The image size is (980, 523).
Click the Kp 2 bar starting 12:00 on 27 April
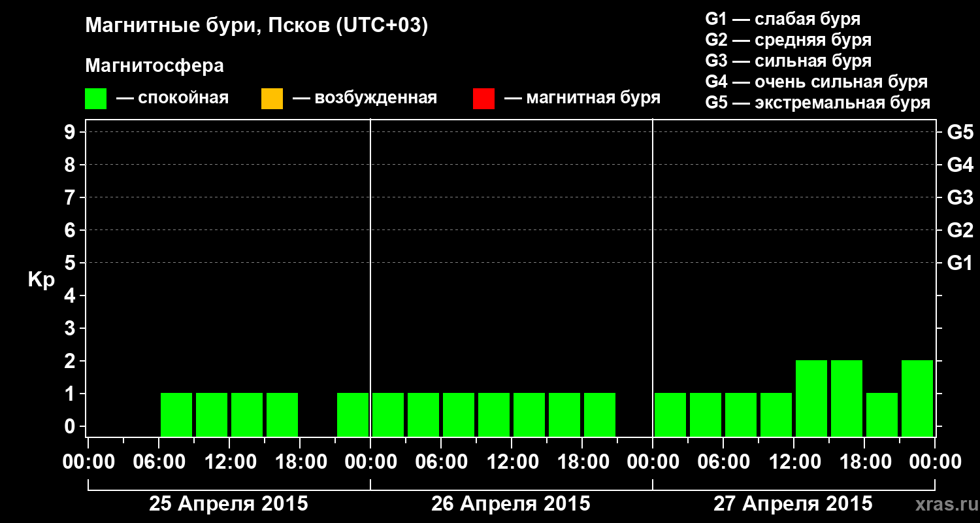[811, 398]
